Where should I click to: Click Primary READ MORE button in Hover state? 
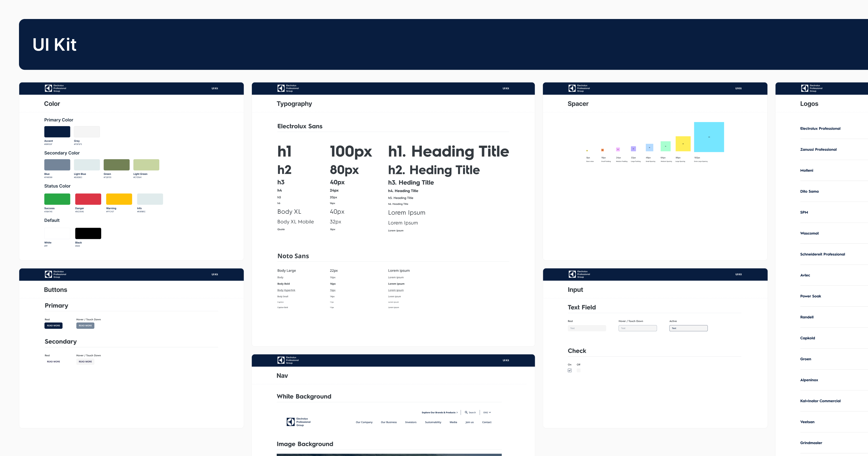(85, 325)
